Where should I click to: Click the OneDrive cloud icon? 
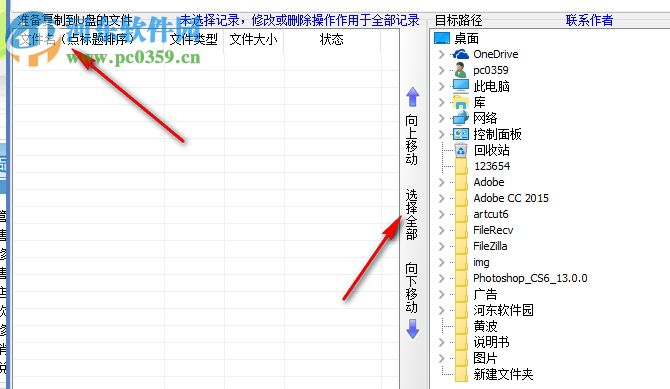[461, 54]
